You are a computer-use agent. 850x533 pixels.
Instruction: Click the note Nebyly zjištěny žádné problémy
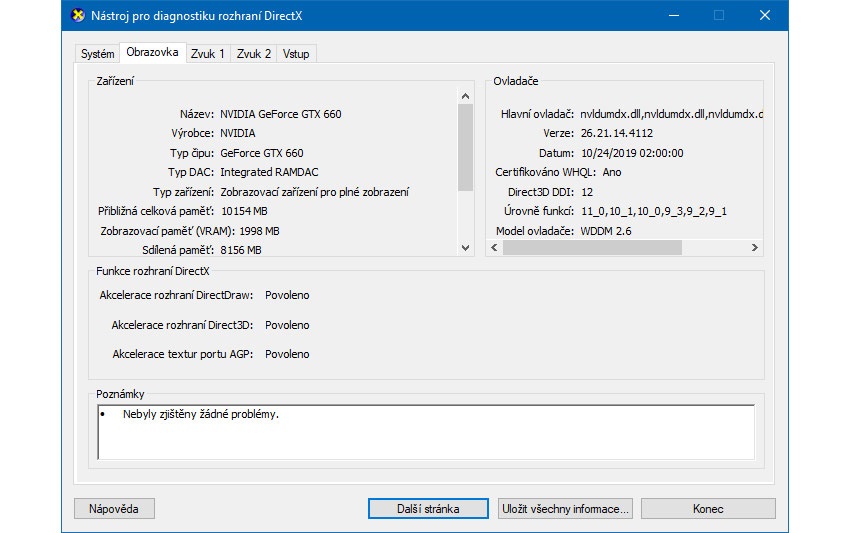(x=201, y=414)
